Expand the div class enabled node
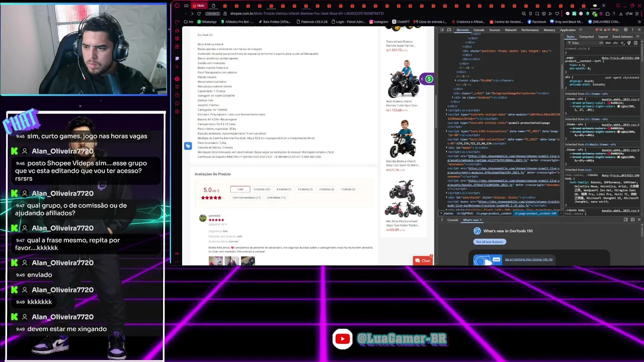This screenshot has width=644, height=362. coord(452,98)
